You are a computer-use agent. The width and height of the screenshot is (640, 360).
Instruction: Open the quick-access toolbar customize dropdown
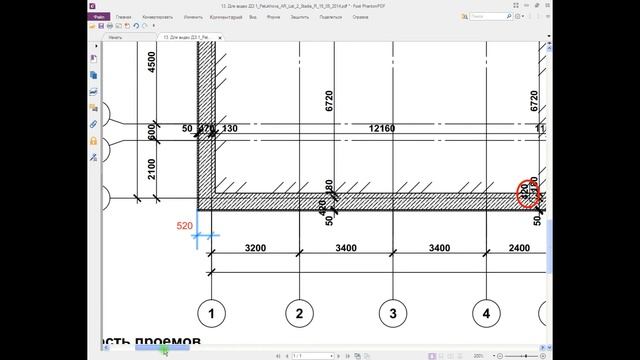[154, 26]
